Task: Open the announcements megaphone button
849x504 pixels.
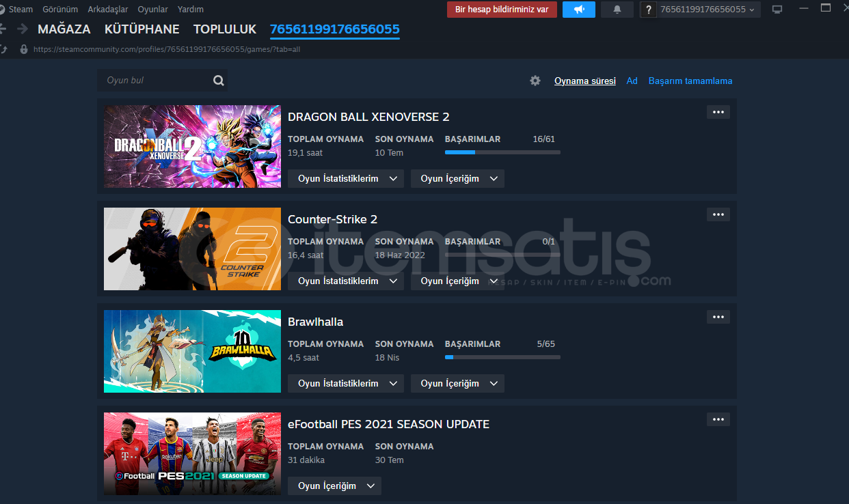Action: (579, 10)
